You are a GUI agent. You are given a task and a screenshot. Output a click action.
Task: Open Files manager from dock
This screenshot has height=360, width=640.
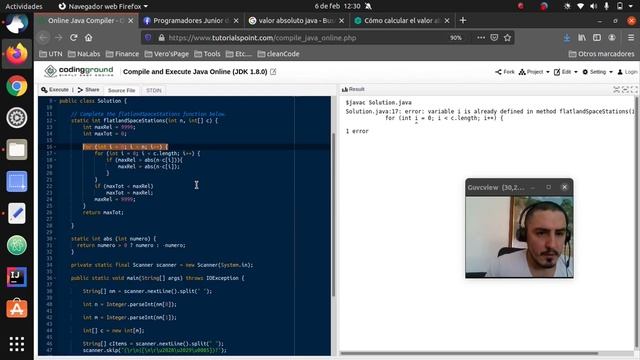click(x=17, y=150)
